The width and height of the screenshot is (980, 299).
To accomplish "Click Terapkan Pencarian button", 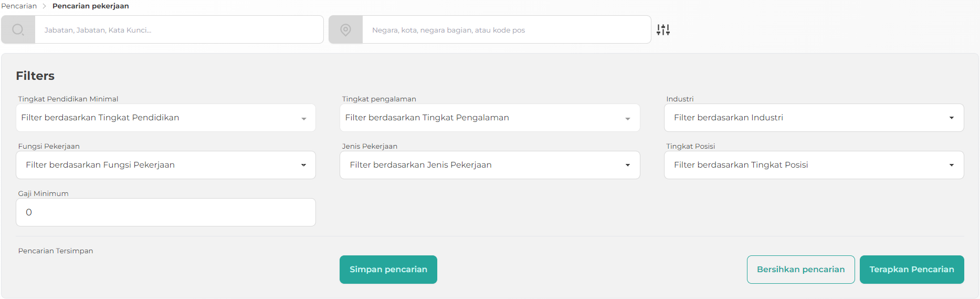I will [x=912, y=270].
